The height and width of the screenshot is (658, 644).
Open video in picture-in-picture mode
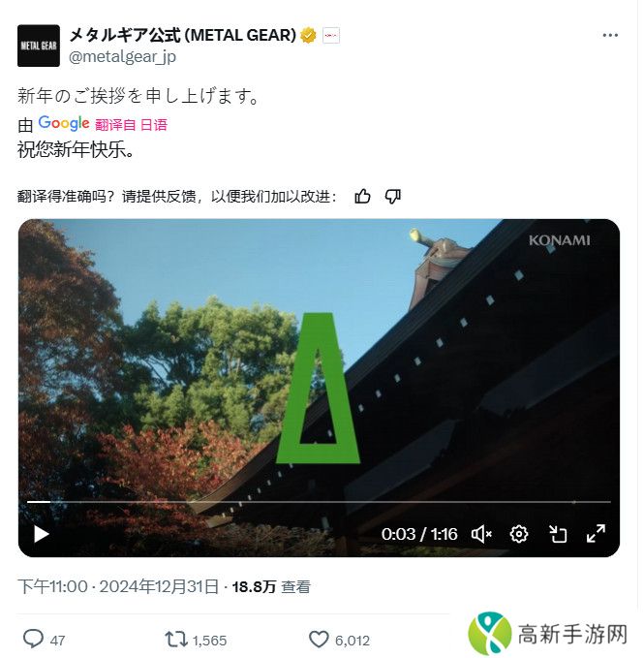558,534
